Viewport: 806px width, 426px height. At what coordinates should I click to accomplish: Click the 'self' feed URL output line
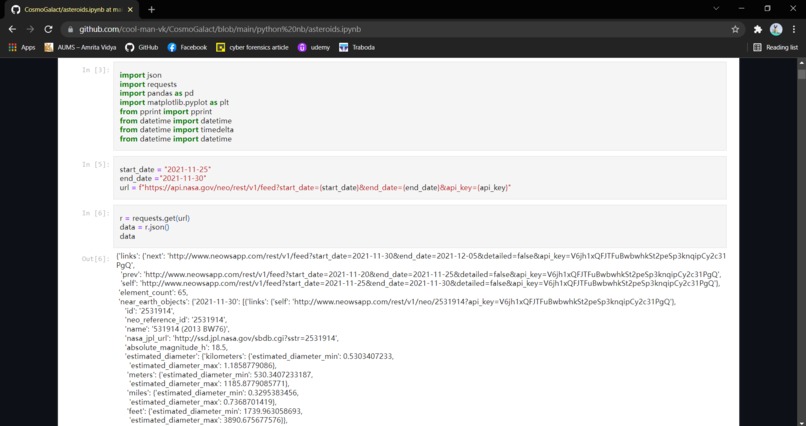(x=418, y=283)
